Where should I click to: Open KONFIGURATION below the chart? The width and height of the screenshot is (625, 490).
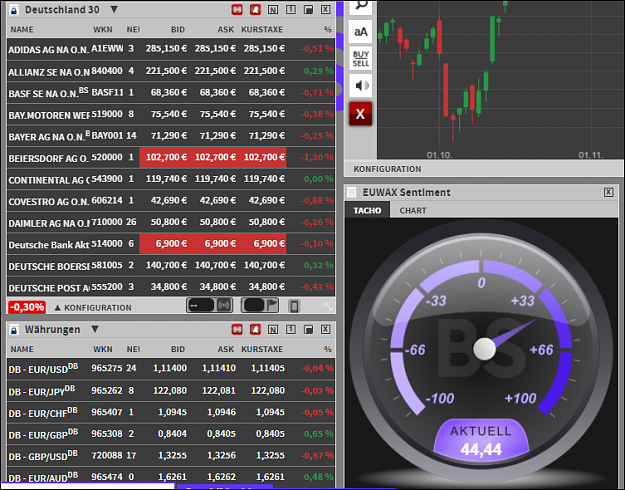tap(387, 169)
